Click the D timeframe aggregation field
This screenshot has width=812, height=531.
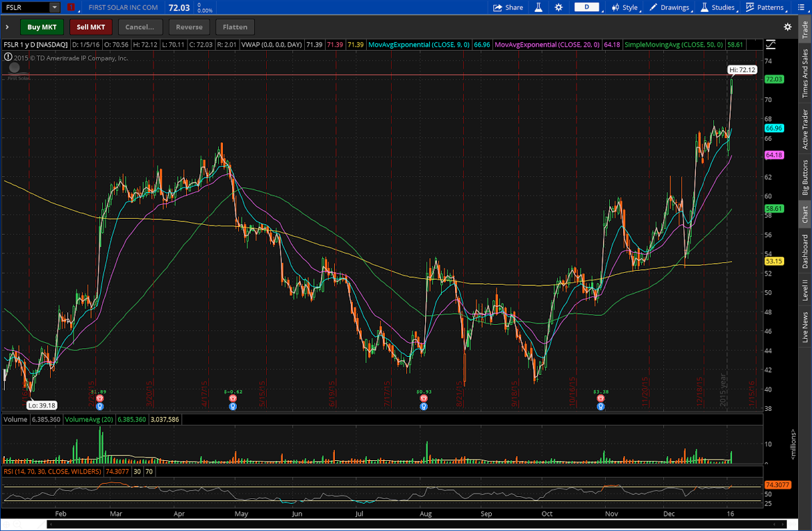588,8
